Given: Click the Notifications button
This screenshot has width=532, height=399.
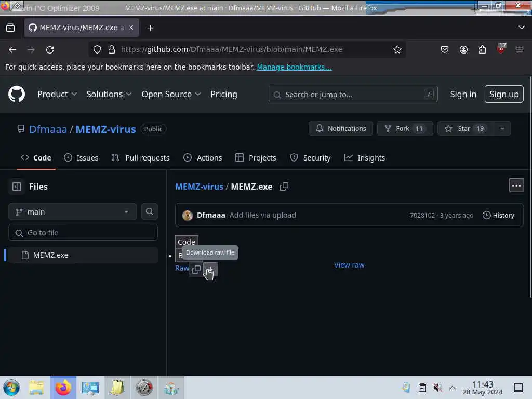Looking at the screenshot, I should [341, 129].
